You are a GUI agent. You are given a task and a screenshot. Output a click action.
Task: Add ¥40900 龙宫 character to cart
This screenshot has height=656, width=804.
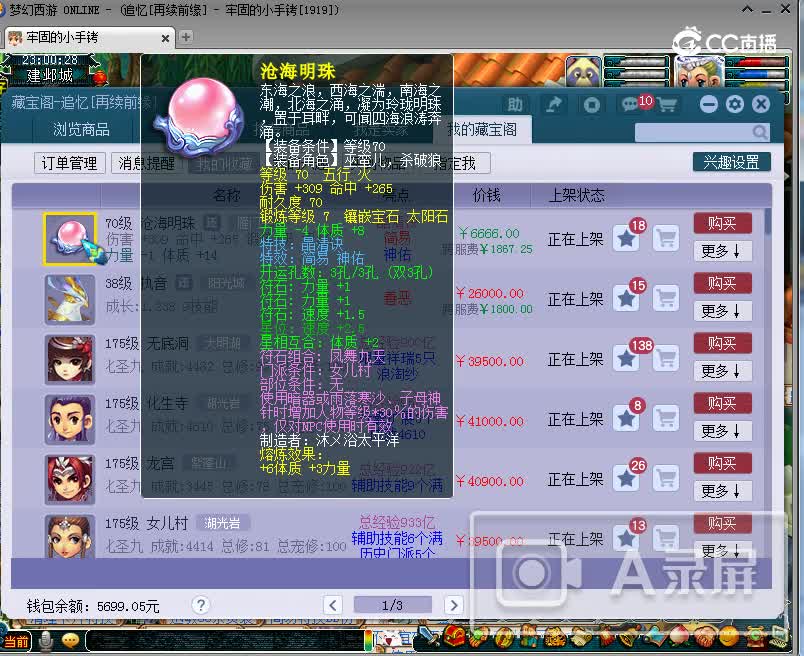666,479
